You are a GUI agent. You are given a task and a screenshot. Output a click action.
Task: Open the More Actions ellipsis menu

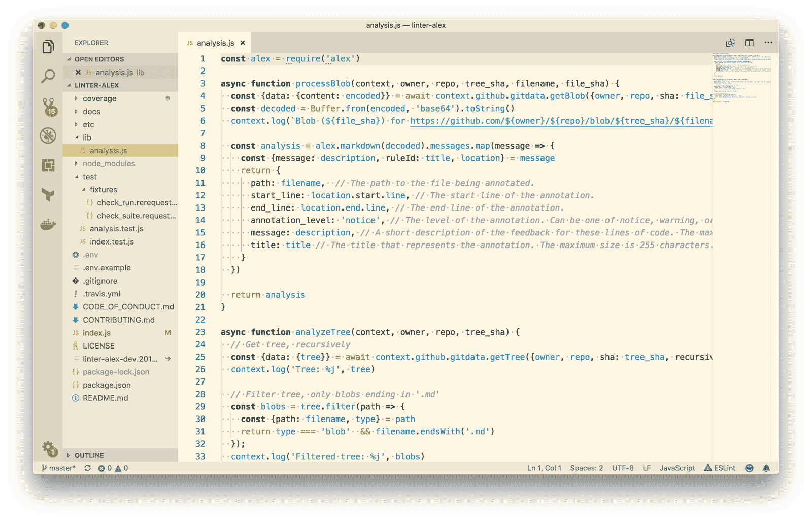coord(768,43)
